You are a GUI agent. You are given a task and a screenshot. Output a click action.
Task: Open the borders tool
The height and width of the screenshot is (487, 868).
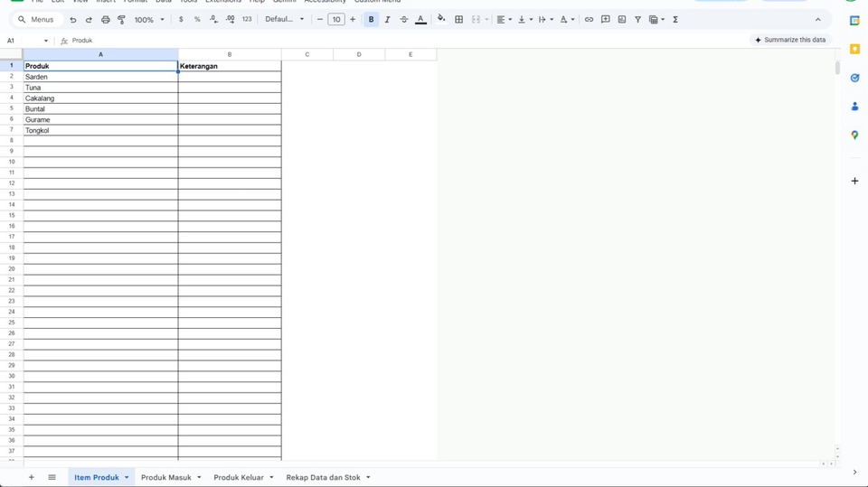point(458,20)
